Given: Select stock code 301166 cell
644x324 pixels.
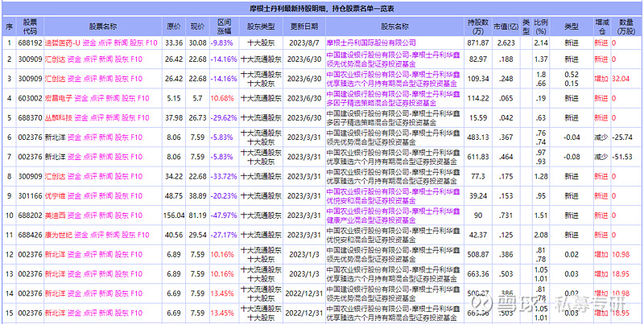Looking at the screenshot, I should tap(30, 195).
